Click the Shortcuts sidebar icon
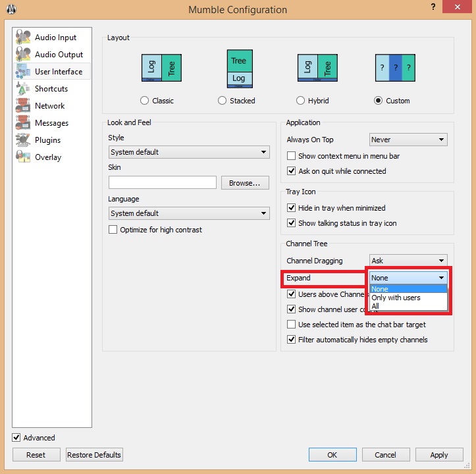Screen dimensions: 476x474 pyautogui.click(x=23, y=88)
